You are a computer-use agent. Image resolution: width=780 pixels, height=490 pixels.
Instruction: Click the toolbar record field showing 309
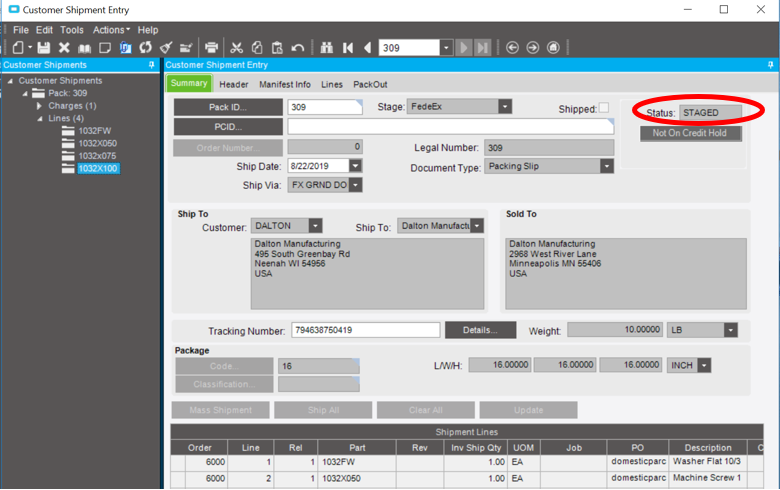tap(409, 48)
